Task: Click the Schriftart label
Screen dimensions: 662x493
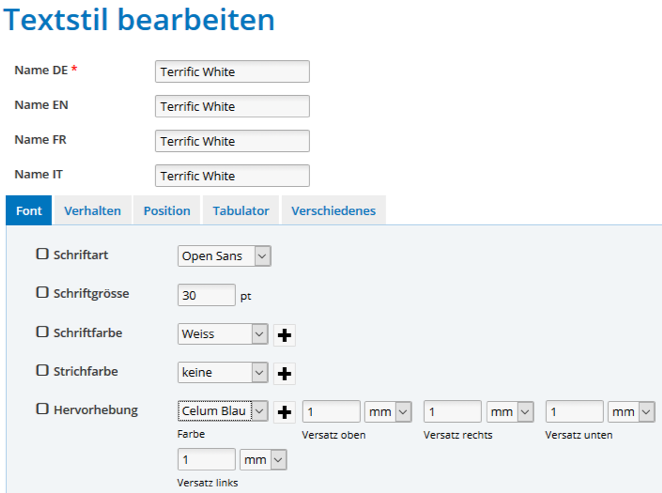Action: click(81, 255)
